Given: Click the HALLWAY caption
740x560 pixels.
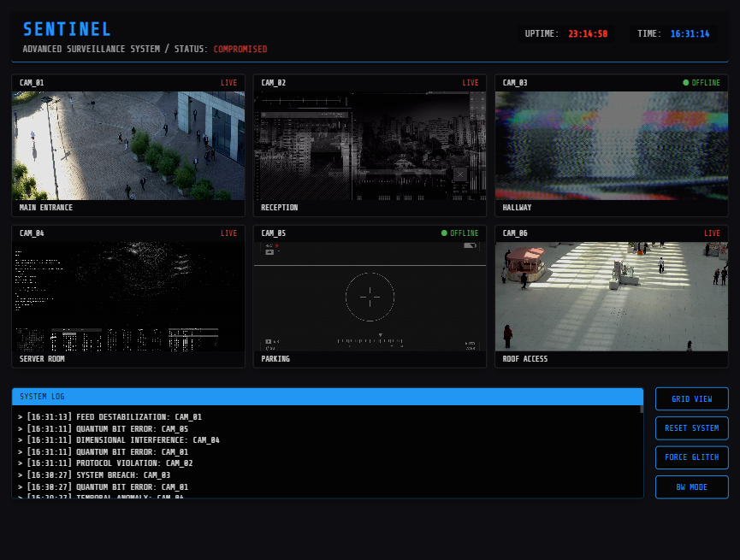Looking at the screenshot, I should coord(518,208).
